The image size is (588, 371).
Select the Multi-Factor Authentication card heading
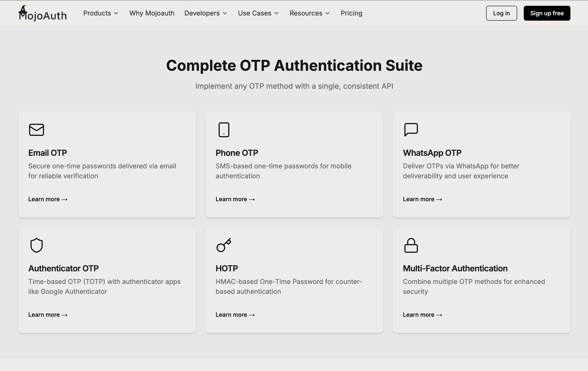[x=455, y=268]
